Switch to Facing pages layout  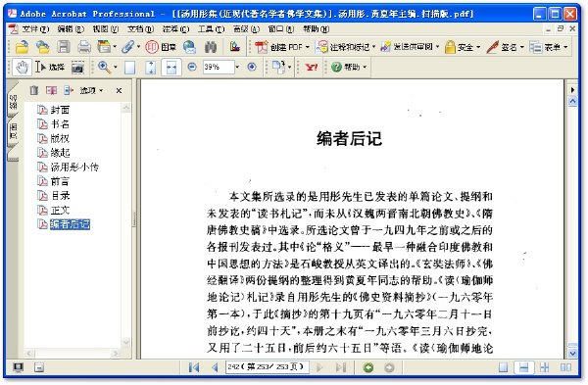(565, 367)
